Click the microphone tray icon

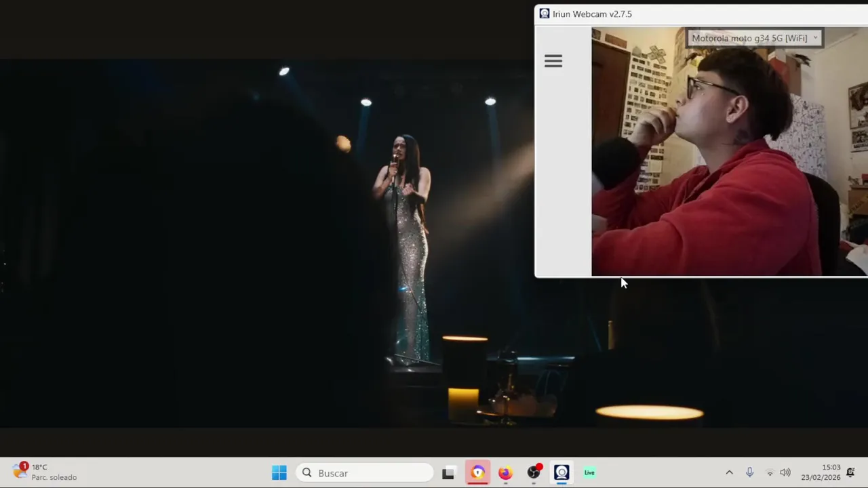click(749, 473)
